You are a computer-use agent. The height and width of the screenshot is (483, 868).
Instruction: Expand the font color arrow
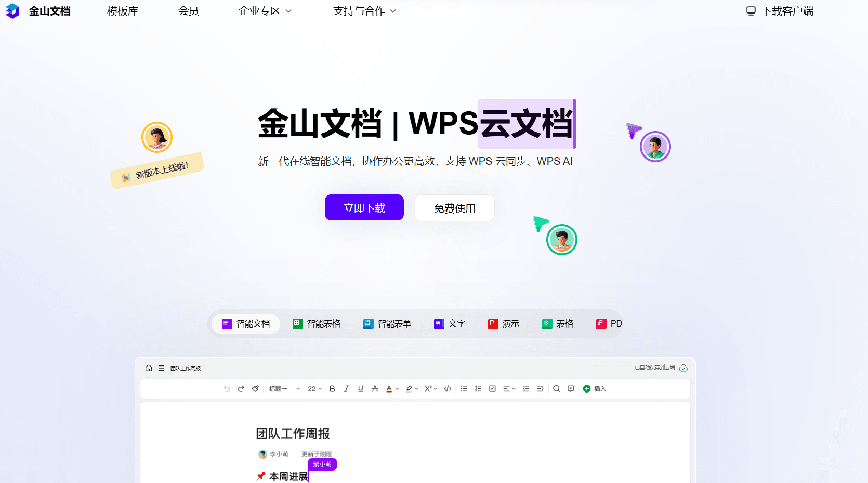click(x=397, y=389)
